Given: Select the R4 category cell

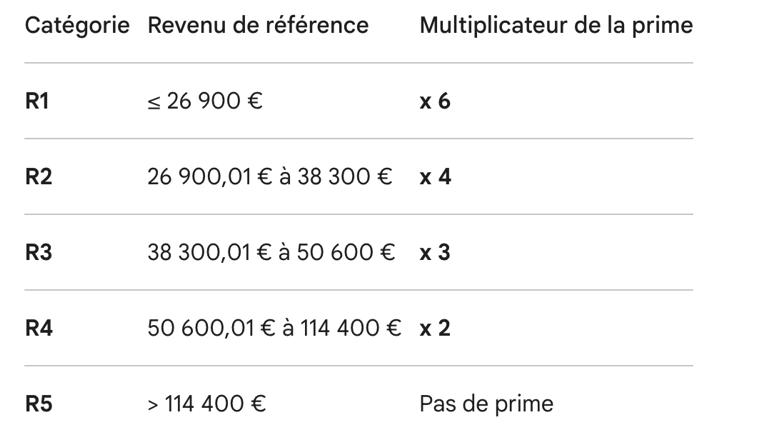Looking at the screenshot, I should tap(37, 328).
